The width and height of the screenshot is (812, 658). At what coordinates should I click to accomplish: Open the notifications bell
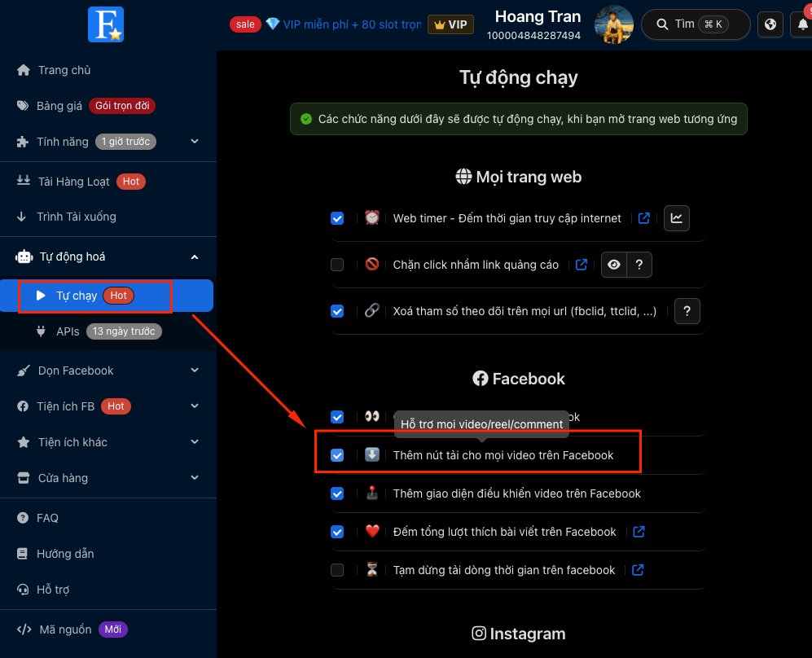pyautogui.click(x=803, y=24)
